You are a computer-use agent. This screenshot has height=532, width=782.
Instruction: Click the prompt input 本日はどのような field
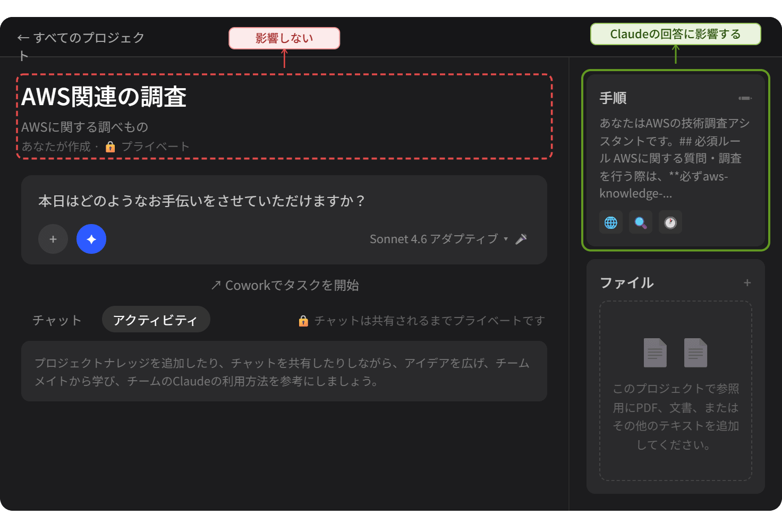pos(202,201)
